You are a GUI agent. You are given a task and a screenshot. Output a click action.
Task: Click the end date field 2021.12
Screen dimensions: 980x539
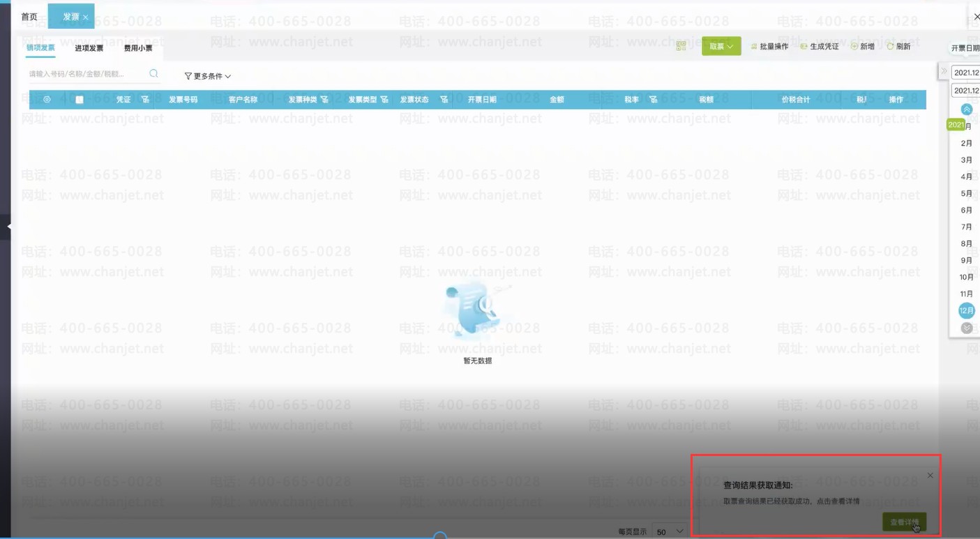pos(966,91)
